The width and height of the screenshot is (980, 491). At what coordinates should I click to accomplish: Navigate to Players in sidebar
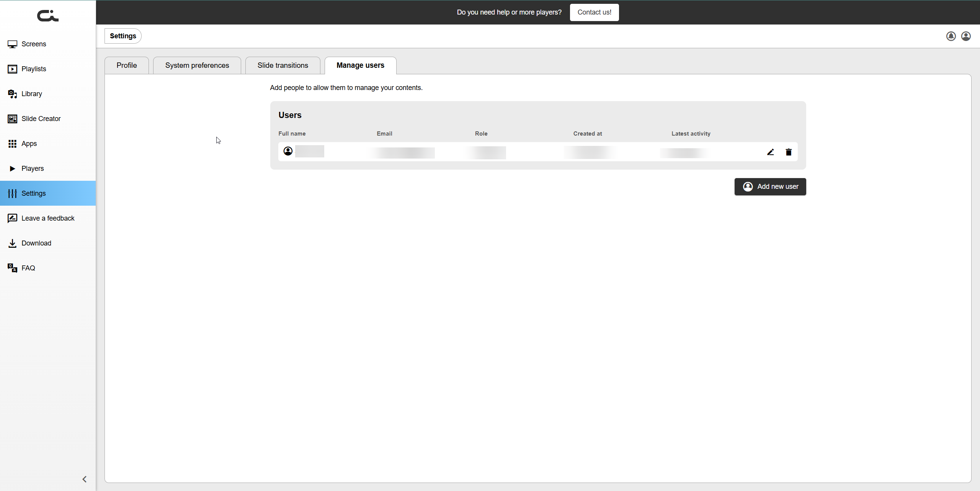click(x=33, y=169)
